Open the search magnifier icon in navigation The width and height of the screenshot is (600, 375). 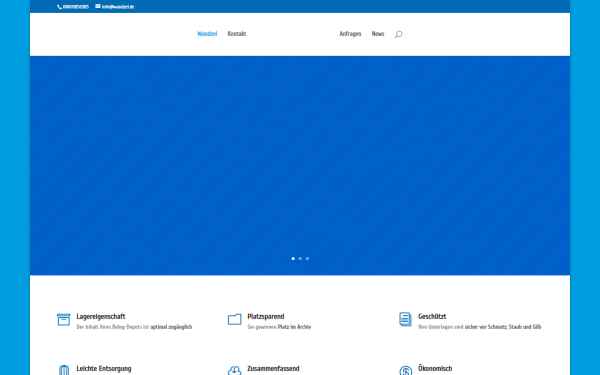pyautogui.click(x=398, y=34)
